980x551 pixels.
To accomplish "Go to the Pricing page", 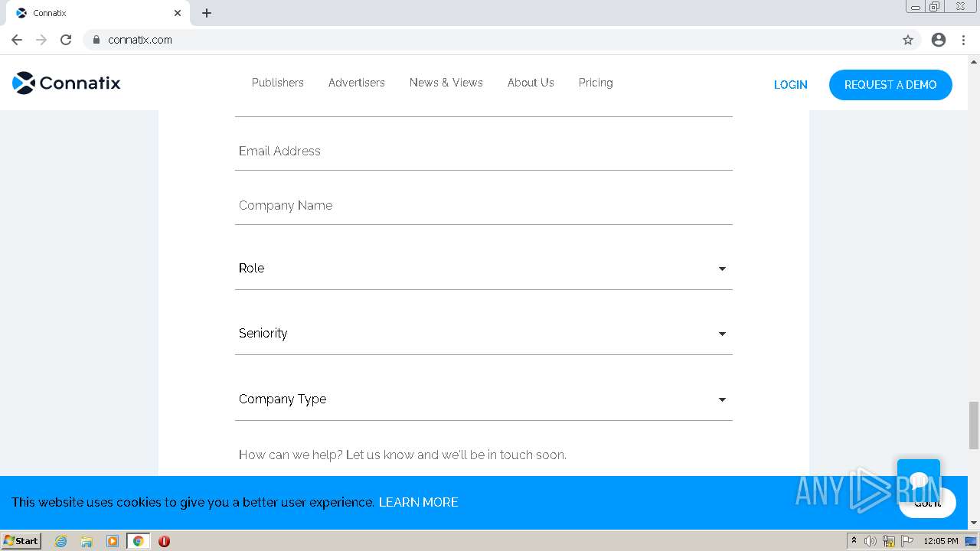I will tap(596, 83).
